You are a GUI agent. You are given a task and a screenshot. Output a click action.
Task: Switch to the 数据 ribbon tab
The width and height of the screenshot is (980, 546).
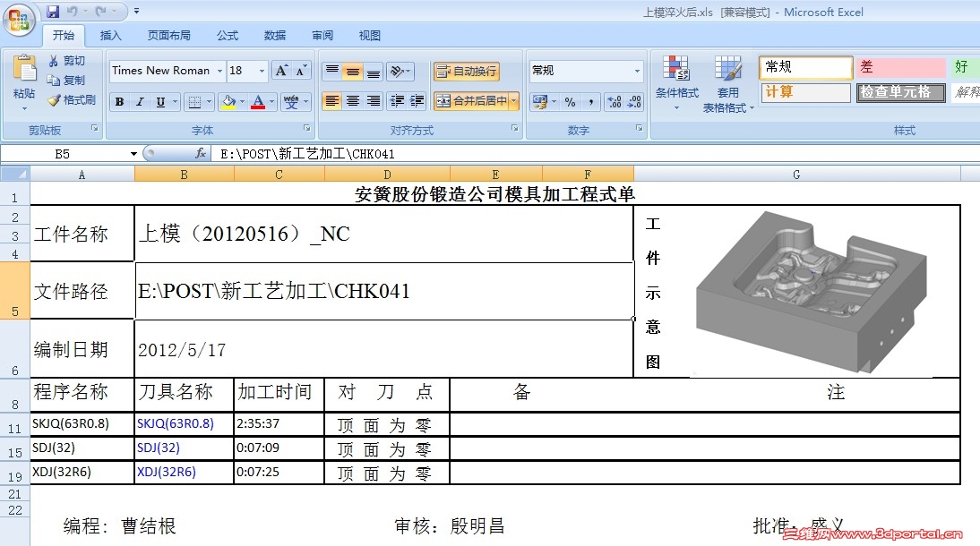[x=275, y=35]
